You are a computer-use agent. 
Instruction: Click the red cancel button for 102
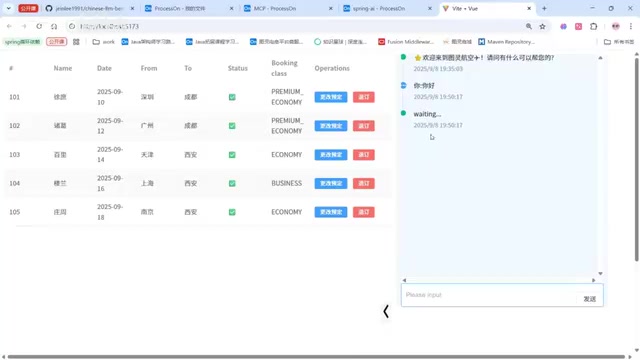click(363, 126)
